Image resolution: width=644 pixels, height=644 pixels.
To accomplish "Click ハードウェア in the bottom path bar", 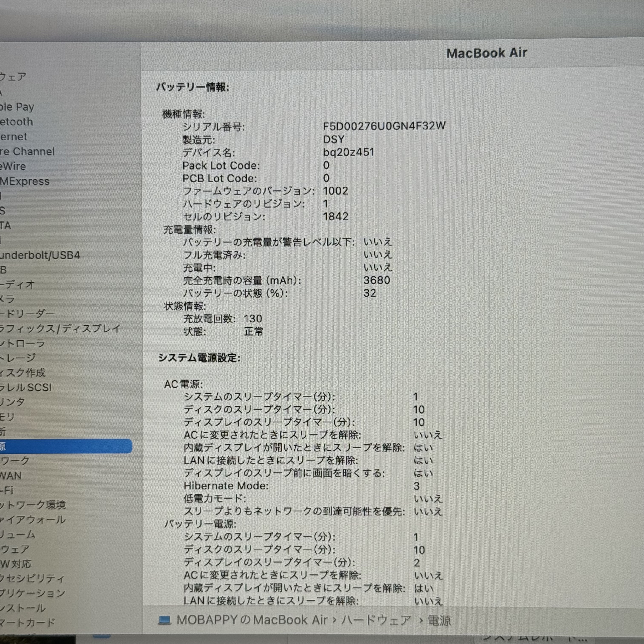I will [x=376, y=620].
